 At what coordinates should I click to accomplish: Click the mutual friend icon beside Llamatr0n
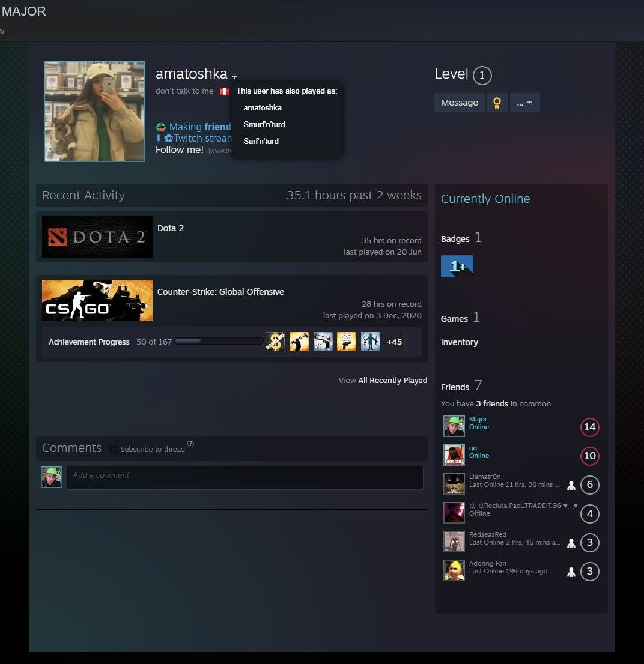[x=571, y=486]
